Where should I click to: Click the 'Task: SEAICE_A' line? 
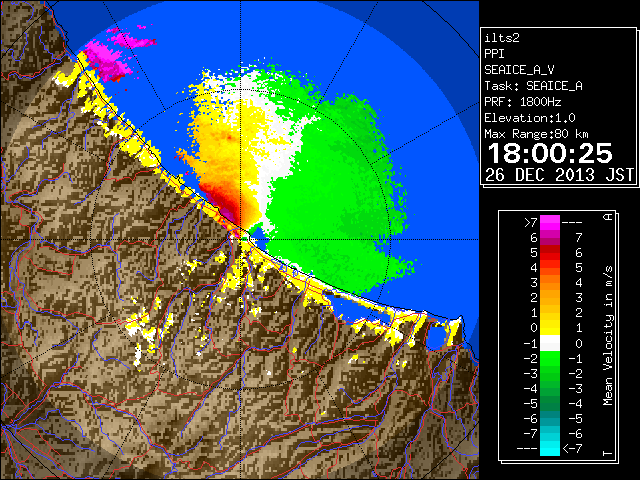pos(533,86)
